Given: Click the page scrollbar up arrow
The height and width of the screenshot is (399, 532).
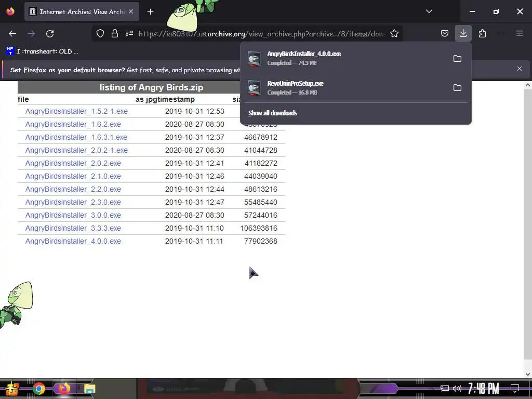Looking at the screenshot, I should click(528, 85).
